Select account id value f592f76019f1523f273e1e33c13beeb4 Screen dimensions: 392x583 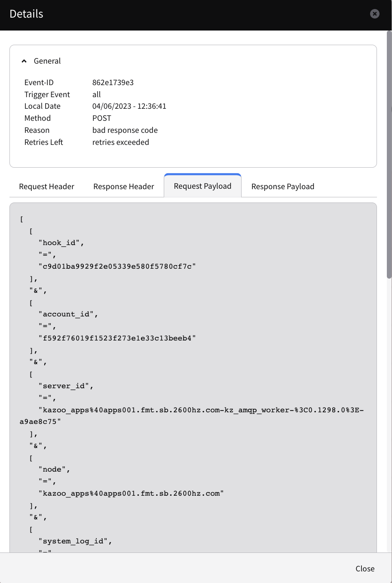tap(117, 338)
